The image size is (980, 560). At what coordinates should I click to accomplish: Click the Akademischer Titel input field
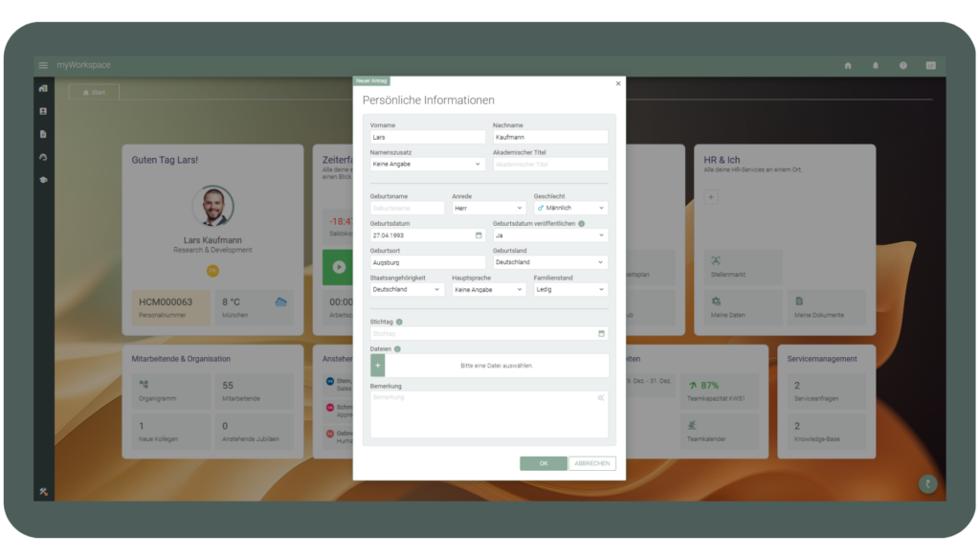point(550,165)
